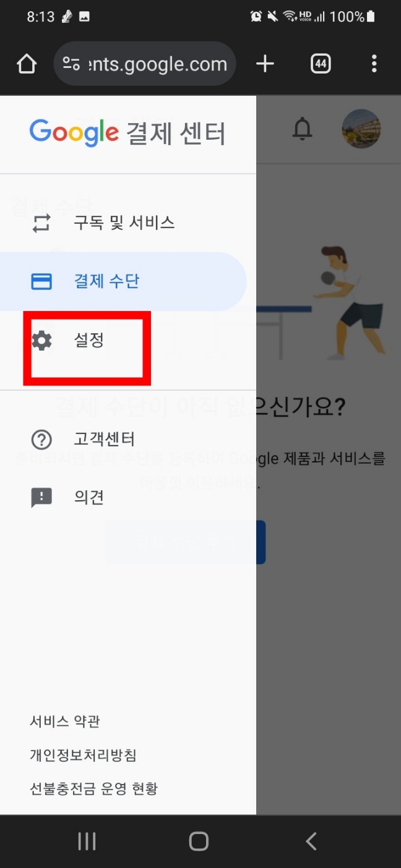Open the 서비스 약관 link
401x868 pixels.
click(x=65, y=721)
